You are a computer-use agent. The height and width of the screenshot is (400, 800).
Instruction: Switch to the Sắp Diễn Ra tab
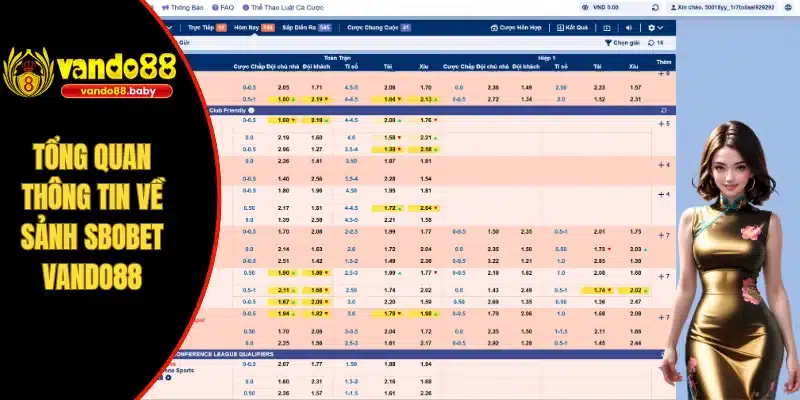(x=307, y=28)
